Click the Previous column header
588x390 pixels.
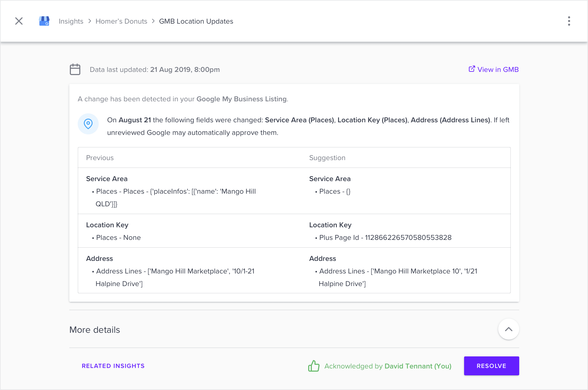(100, 158)
